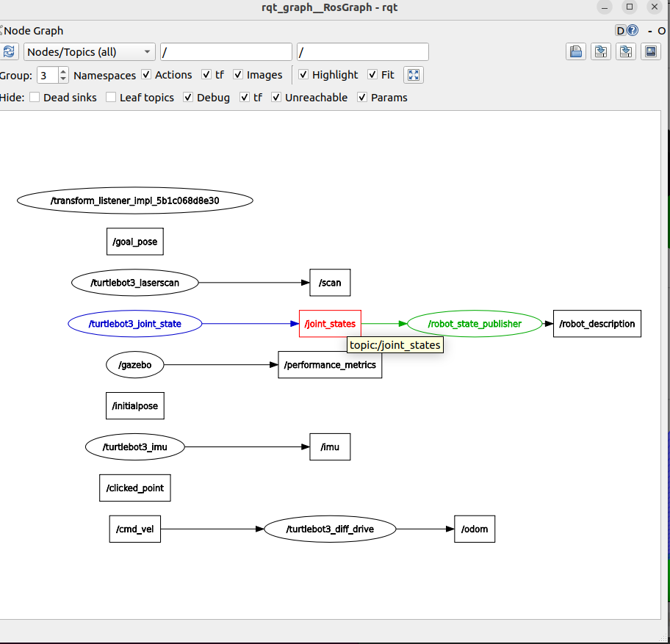Select the /cmd_vel topic box
The image size is (670, 644).
(x=135, y=529)
